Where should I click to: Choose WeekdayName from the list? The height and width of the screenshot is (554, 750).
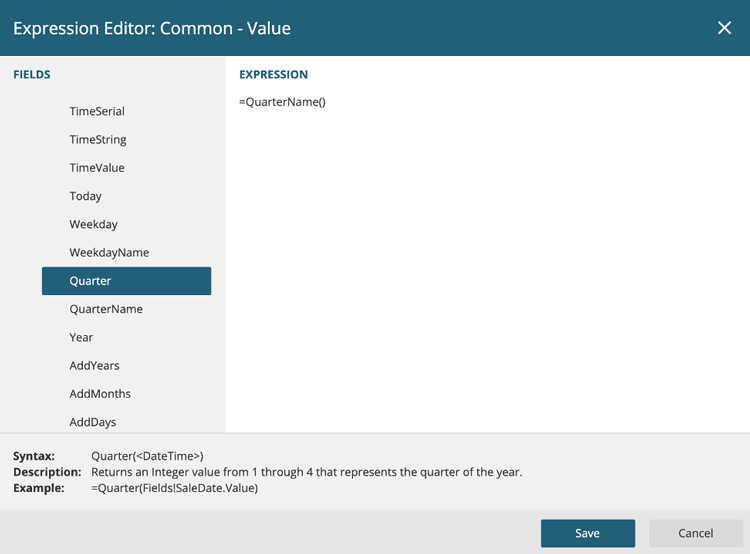(126, 253)
